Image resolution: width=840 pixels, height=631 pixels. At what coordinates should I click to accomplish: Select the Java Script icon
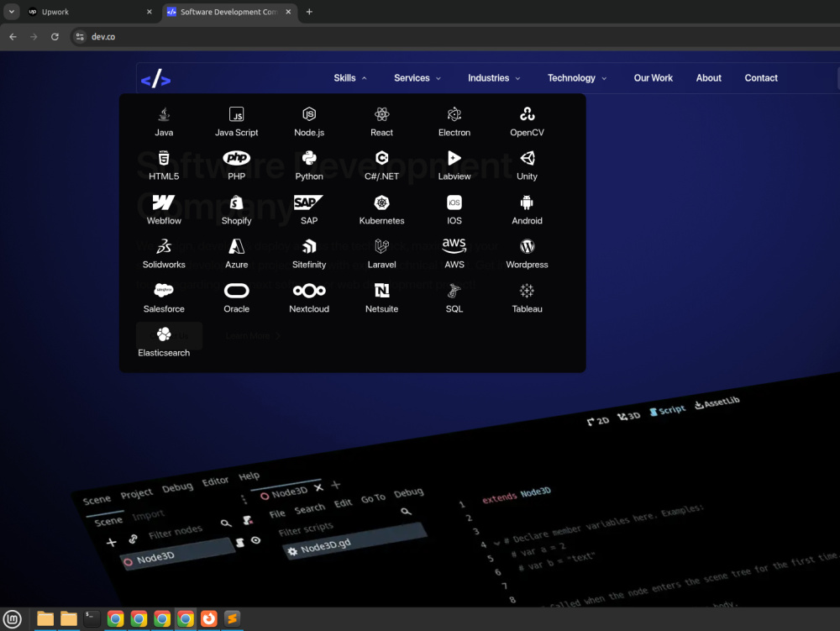point(236,114)
